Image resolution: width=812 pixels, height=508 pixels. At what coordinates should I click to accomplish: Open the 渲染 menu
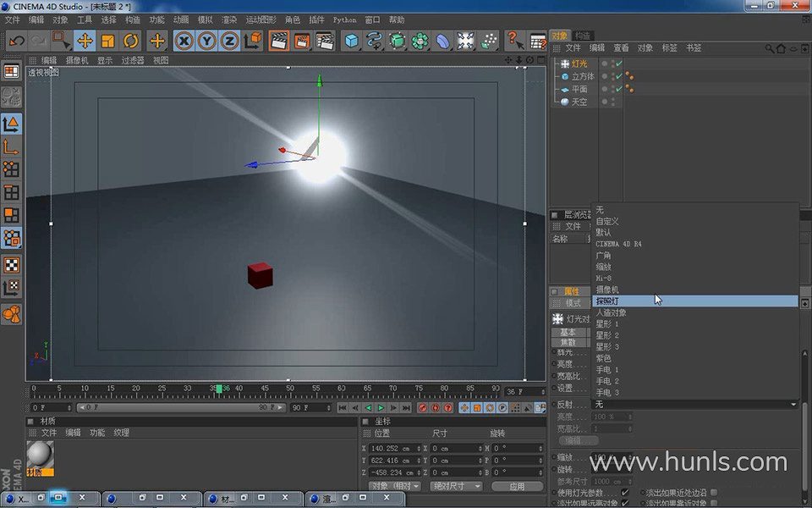point(229,19)
